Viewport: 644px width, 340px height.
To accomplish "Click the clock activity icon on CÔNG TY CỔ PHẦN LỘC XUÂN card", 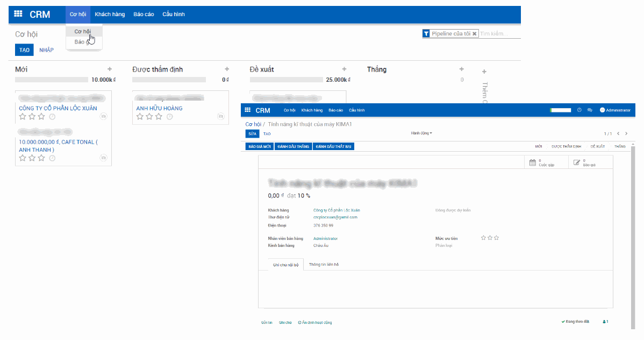I will (52, 116).
